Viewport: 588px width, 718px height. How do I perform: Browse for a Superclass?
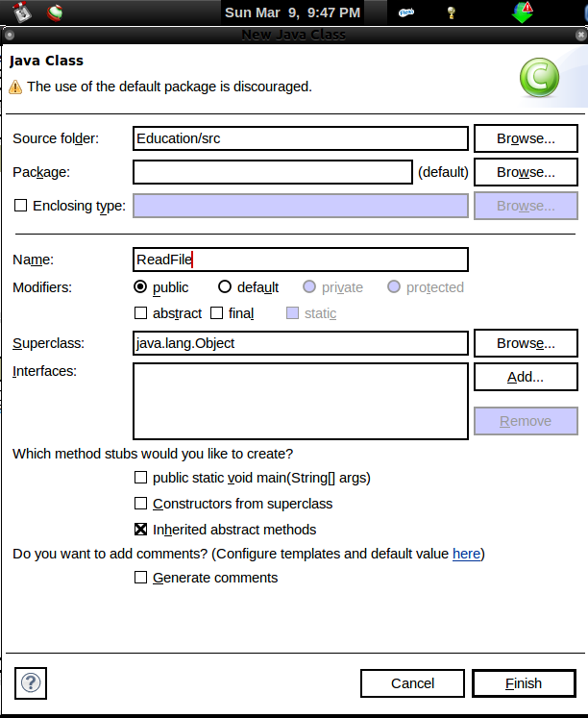coord(526,343)
